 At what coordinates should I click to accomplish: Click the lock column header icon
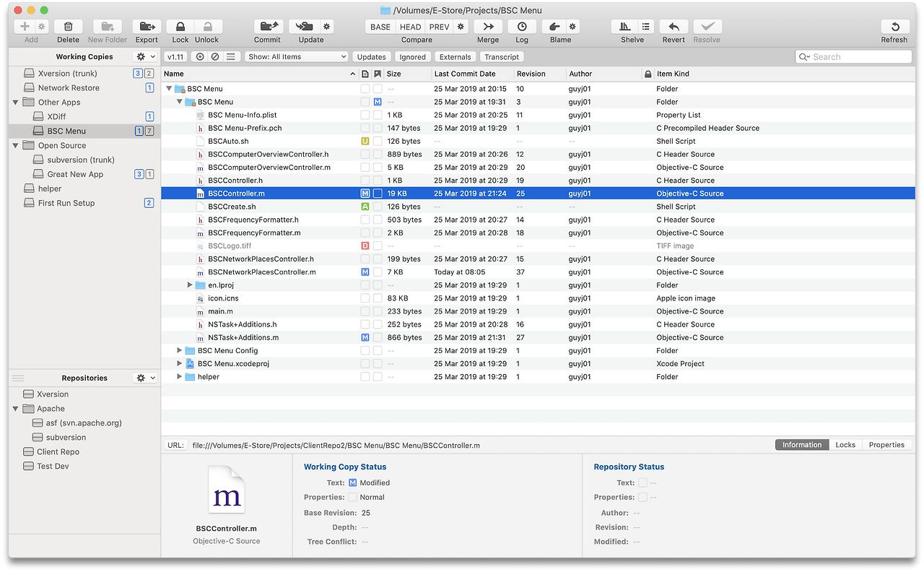[648, 74]
